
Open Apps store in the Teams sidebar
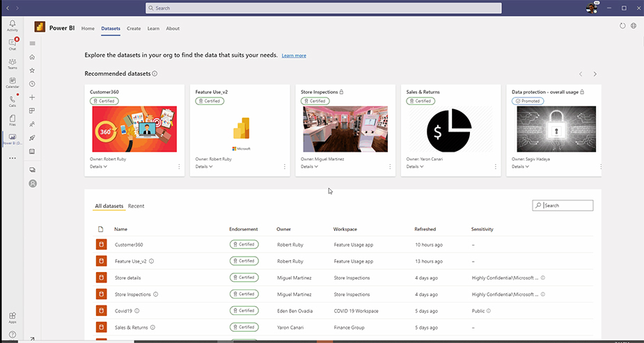tap(13, 317)
